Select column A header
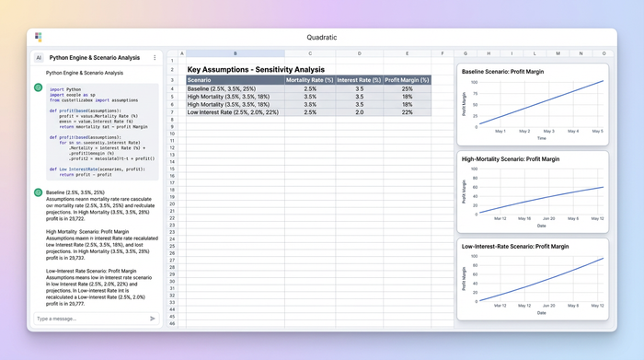 click(x=182, y=53)
